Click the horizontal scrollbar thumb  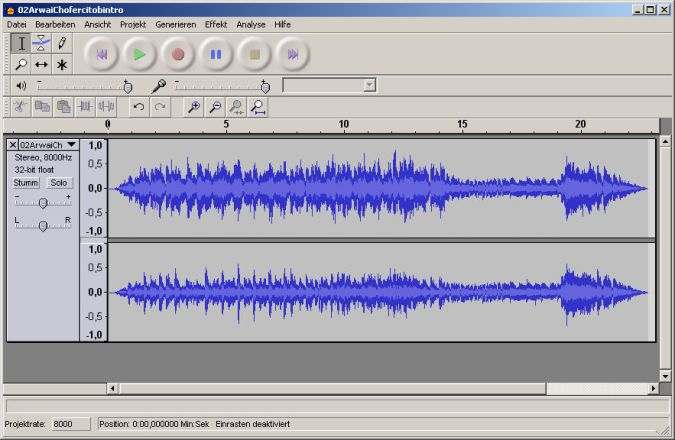click(333, 388)
